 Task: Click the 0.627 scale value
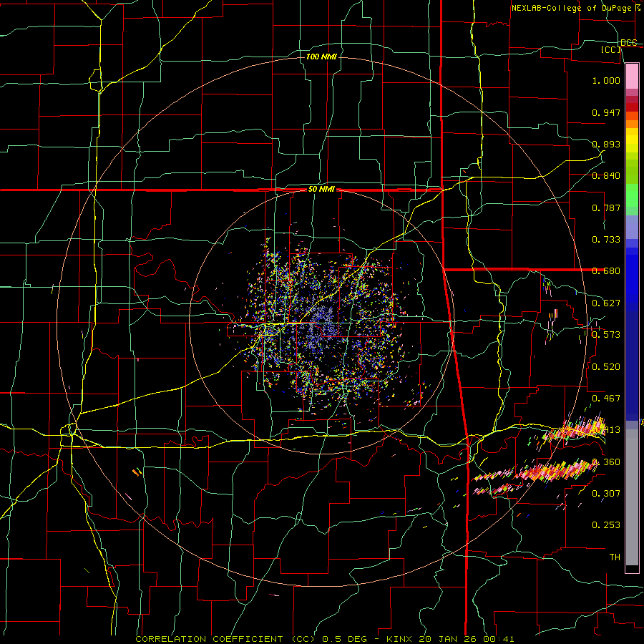tap(606, 303)
